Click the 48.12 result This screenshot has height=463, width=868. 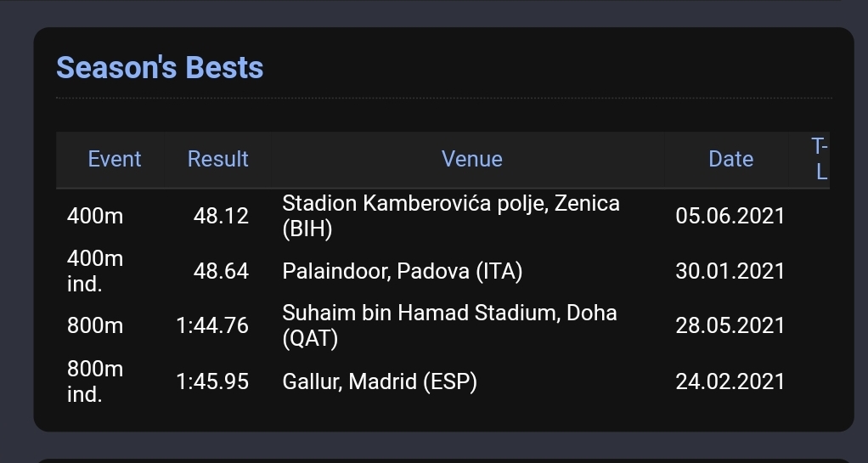coord(221,216)
